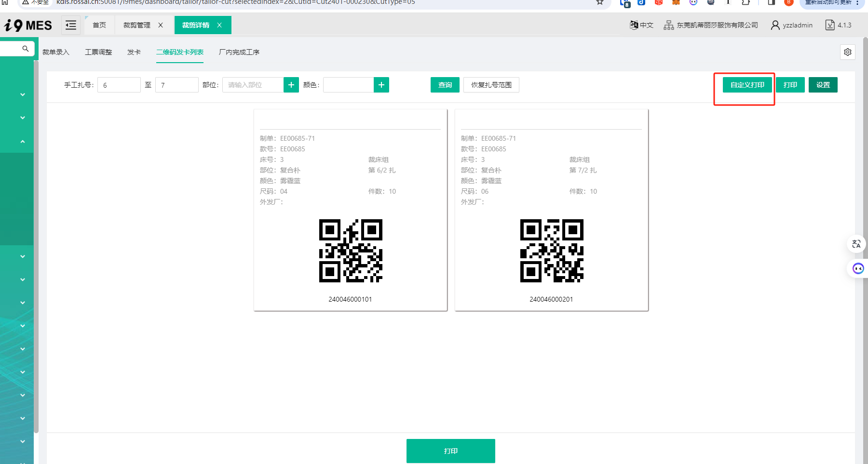Click the code text 240046000101

point(350,299)
